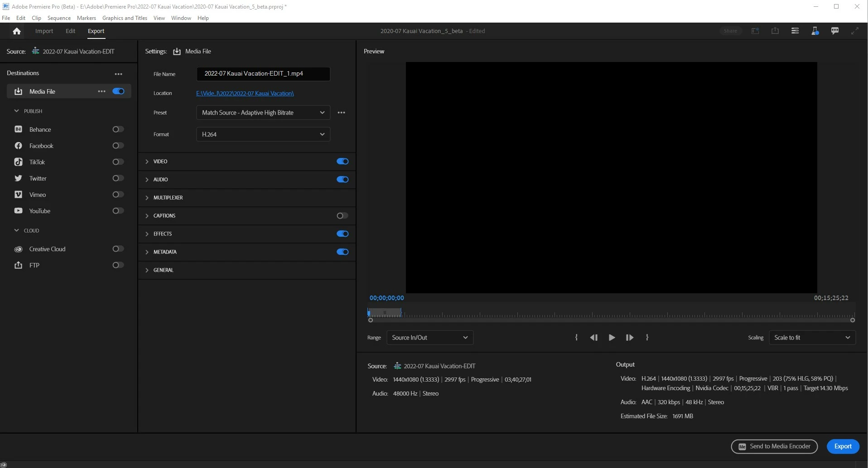
Task: Open the Preset dropdown
Action: click(263, 113)
